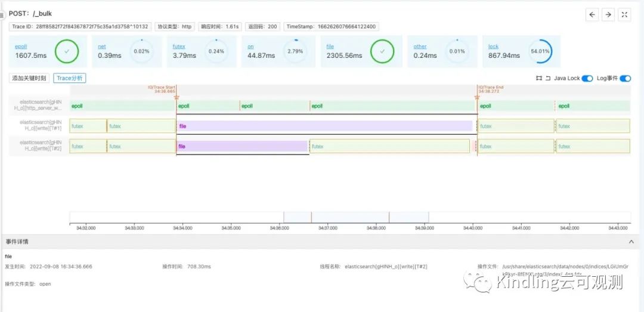The width and height of the screenshot is (644, 312).
Task: Open the epoll metric link
Action: tap(21, 47)
